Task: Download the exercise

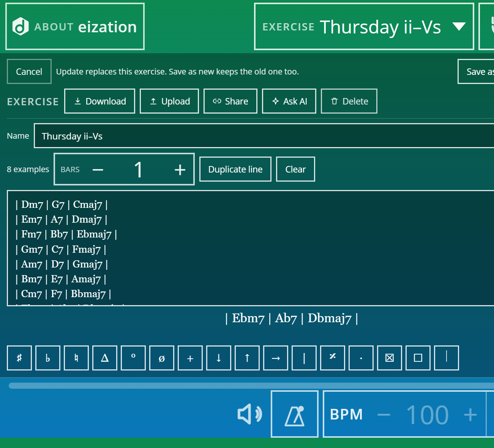Action: tap(100, 101)
